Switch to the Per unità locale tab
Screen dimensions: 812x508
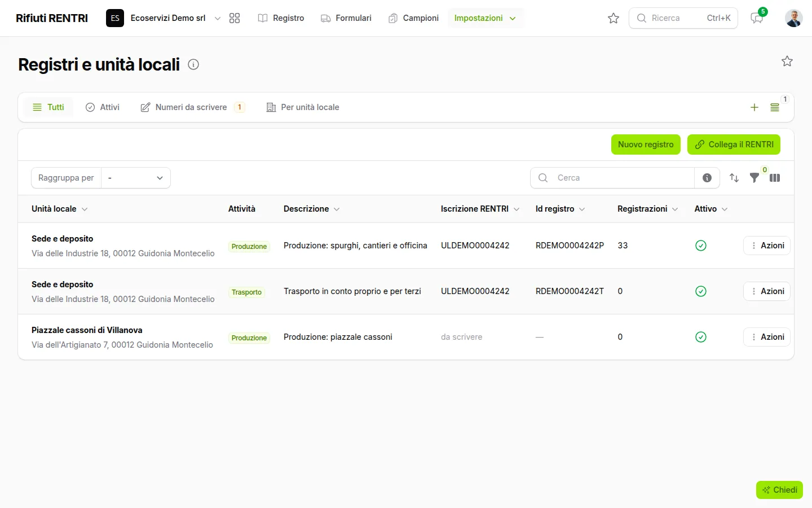pos(303,107)
